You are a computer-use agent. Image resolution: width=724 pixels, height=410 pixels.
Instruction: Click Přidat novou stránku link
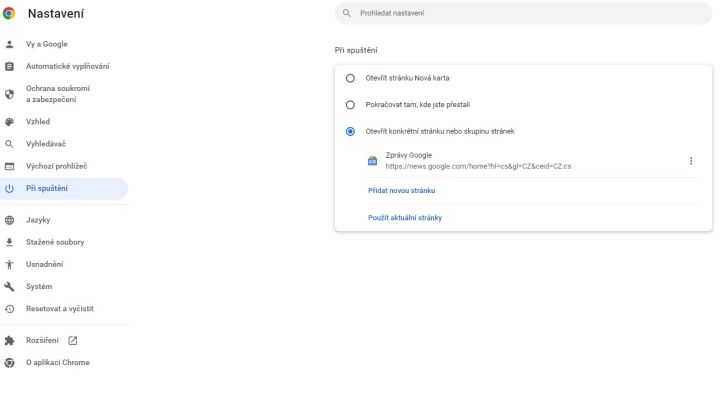[x=401, y=191]
